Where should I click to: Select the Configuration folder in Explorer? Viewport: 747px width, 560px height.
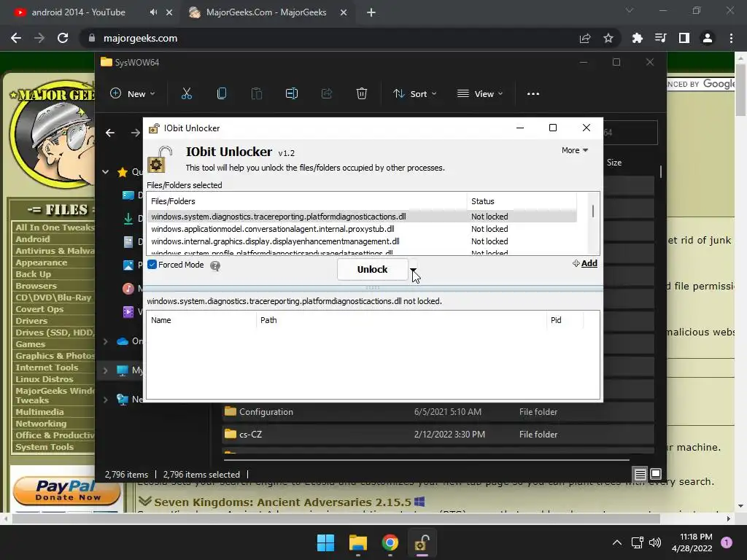tap(438, 412)
